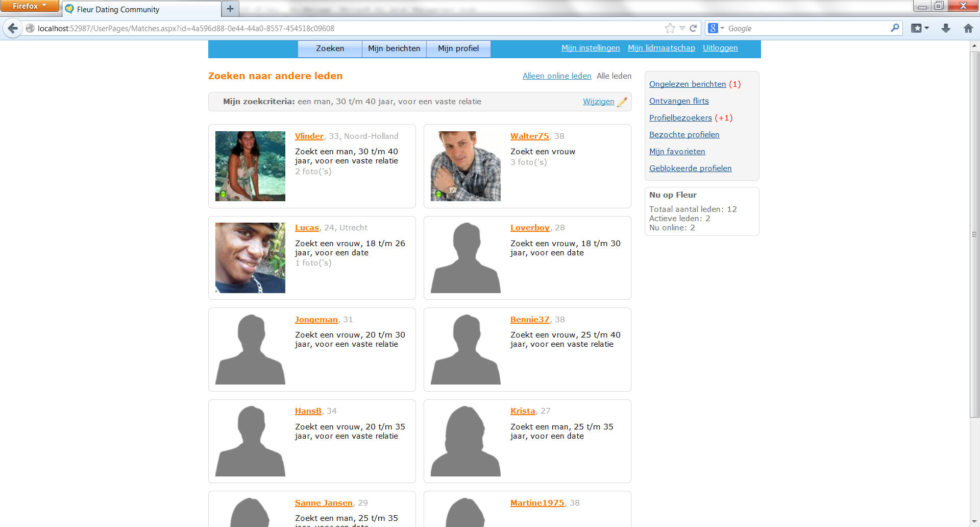Screen dimensions: 980x527
Task: Open HansB's profile name link
Action: 308,411
